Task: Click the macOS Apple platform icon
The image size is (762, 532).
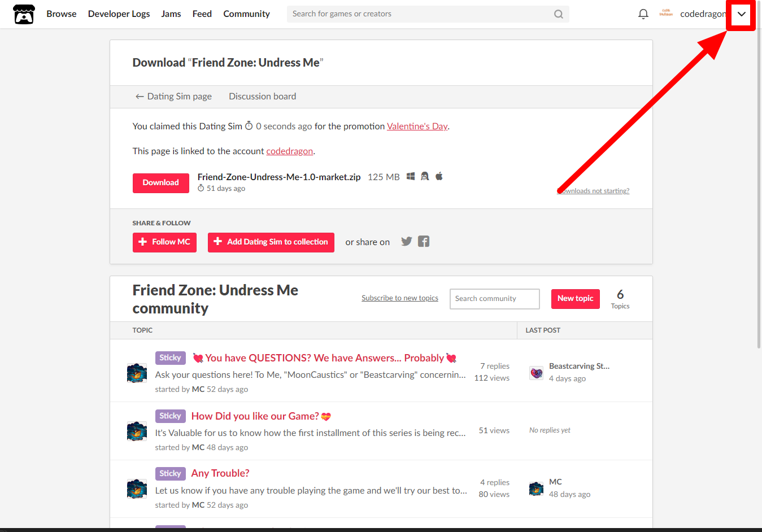Action: 439,176
